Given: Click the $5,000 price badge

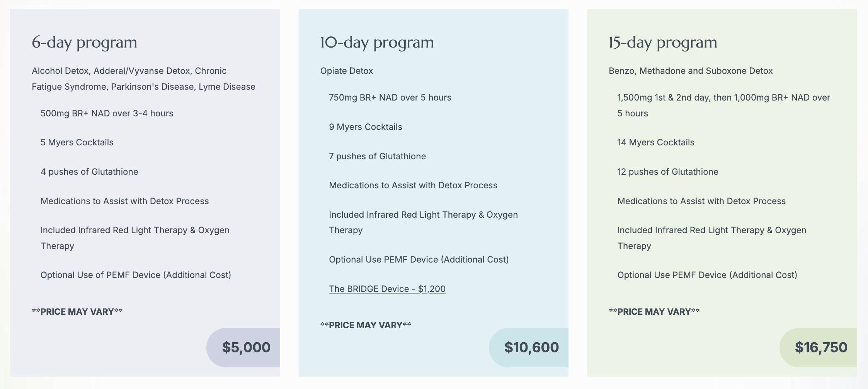Looking at the screenshot, I should [x=246, y=347].
